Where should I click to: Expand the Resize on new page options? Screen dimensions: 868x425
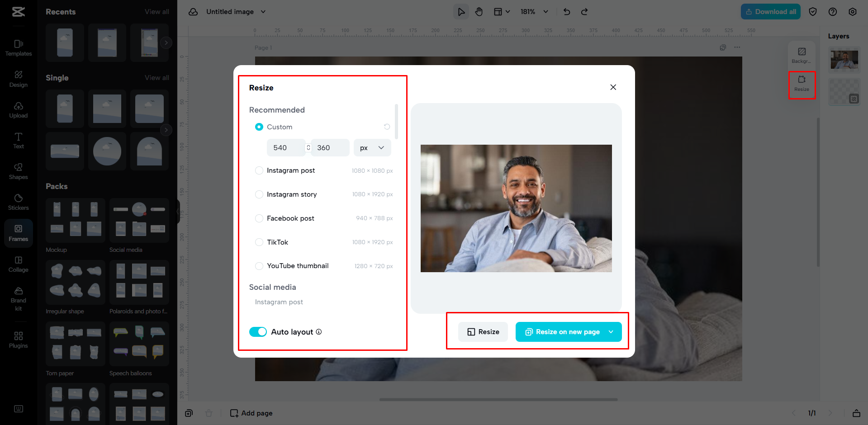click(611, 331)
